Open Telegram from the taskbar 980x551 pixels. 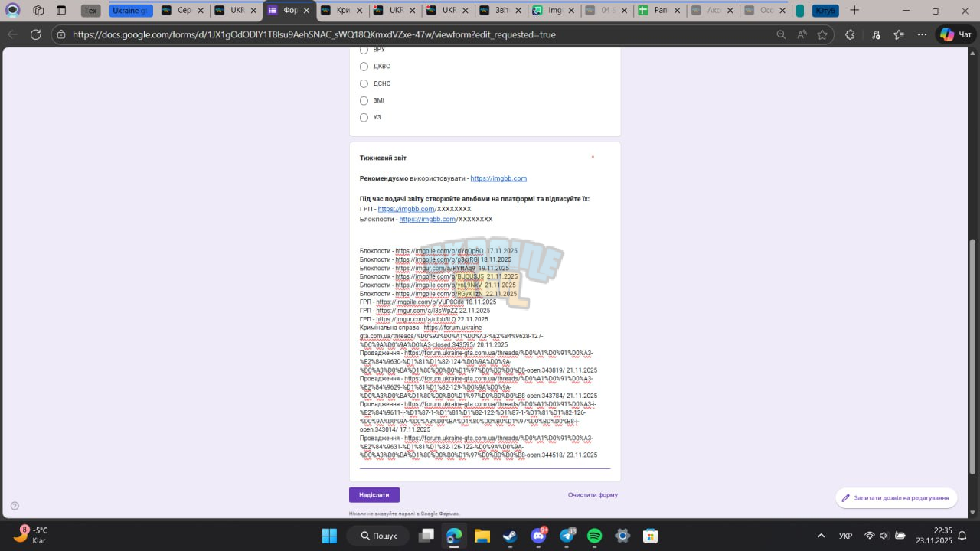567,536
